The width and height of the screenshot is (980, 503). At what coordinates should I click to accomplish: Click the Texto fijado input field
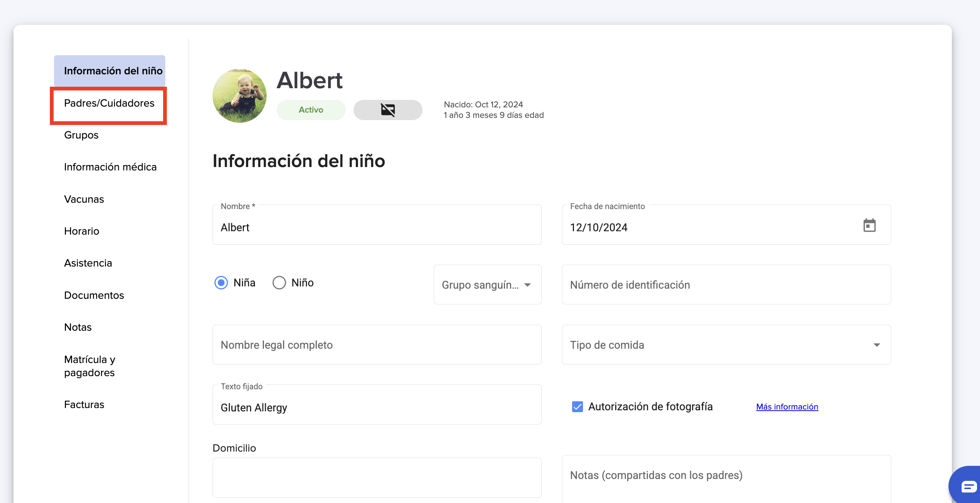[377, 407]
